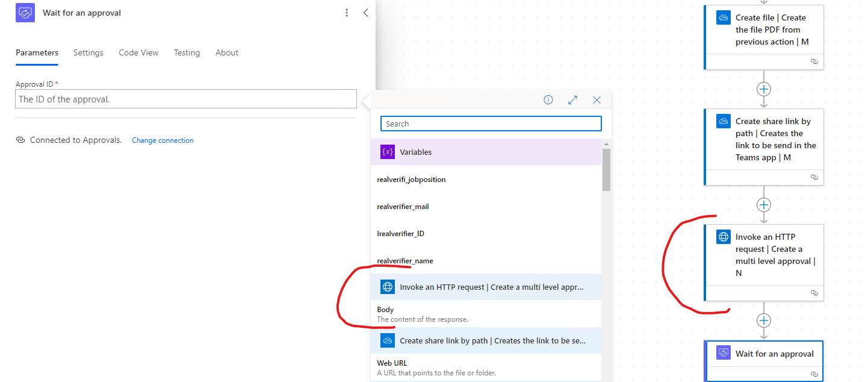
Task: Expand the dynamic content panel with the diagonal arrow icon
Action: click(572, 99)
